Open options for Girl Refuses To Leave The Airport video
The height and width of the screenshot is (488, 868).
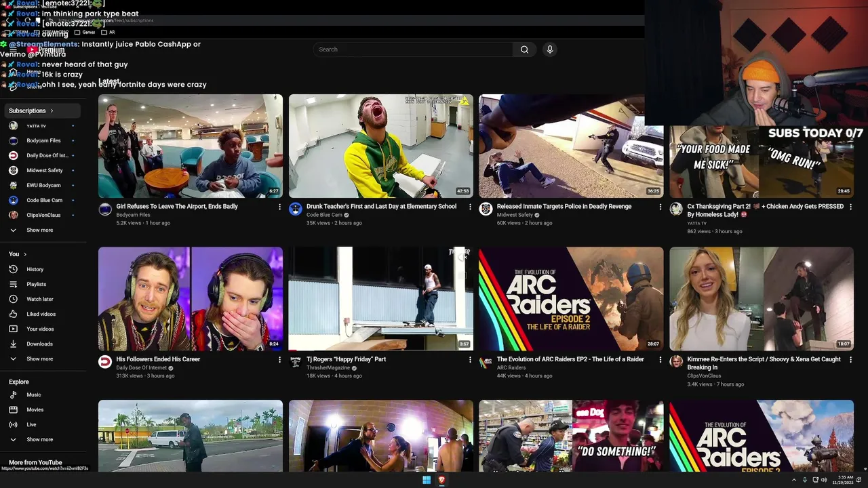279,207
